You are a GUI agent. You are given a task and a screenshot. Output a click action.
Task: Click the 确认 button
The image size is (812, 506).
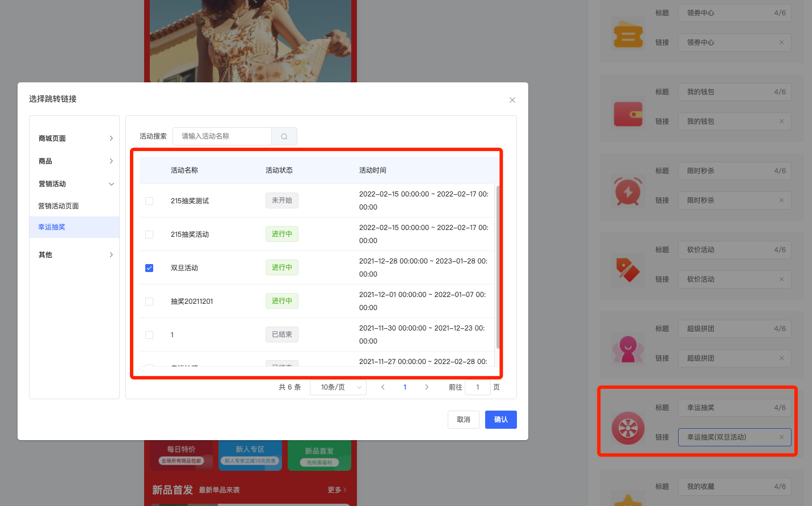(500, 420)
